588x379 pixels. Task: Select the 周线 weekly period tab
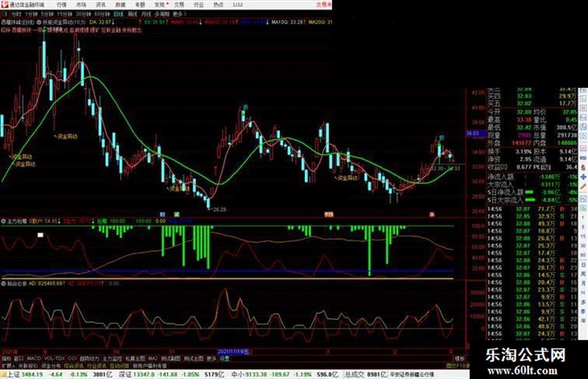(133, 14)
